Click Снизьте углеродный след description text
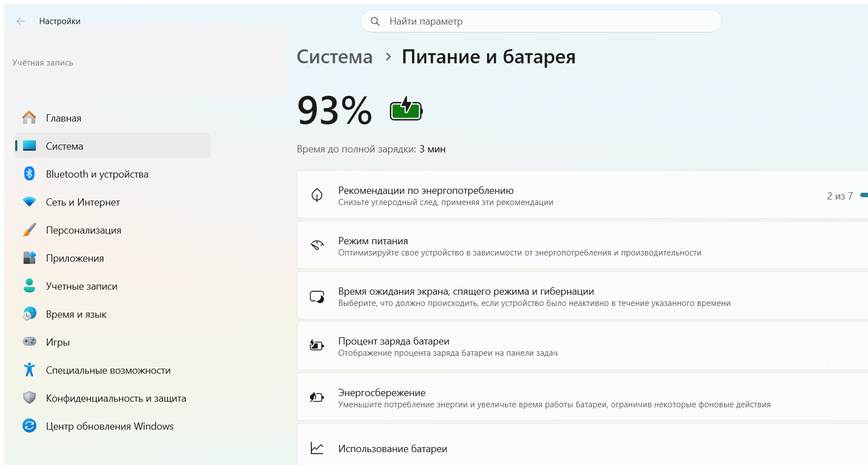The height and width of the screenshot is (465, 868). [446, 202]
